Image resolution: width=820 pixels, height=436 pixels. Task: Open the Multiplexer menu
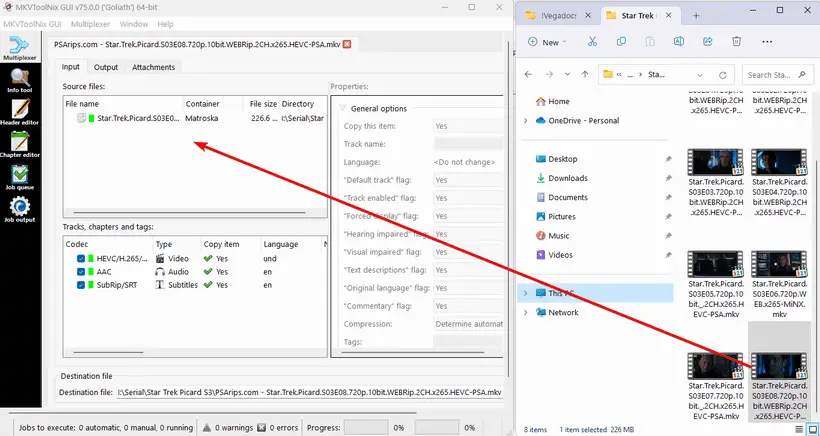pos(90,24)
